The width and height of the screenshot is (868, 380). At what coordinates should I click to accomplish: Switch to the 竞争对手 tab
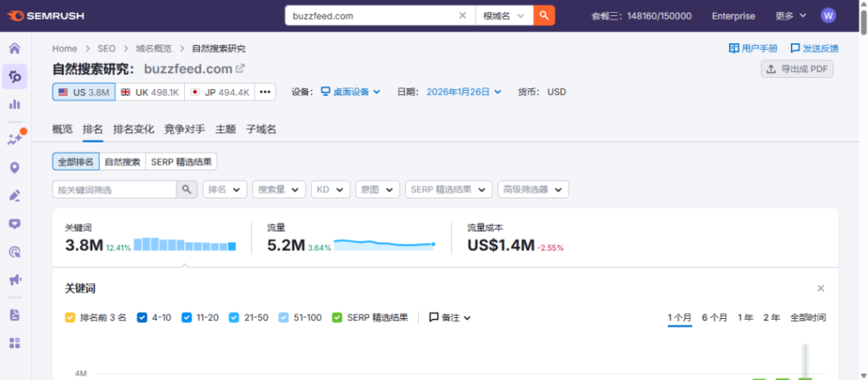coord(184,130)
